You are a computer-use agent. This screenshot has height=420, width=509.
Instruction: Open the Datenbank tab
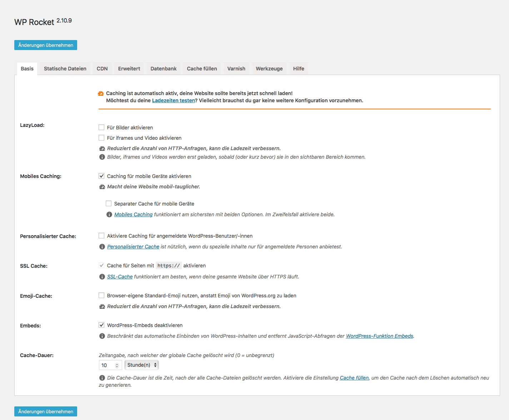tap(164, 69)
